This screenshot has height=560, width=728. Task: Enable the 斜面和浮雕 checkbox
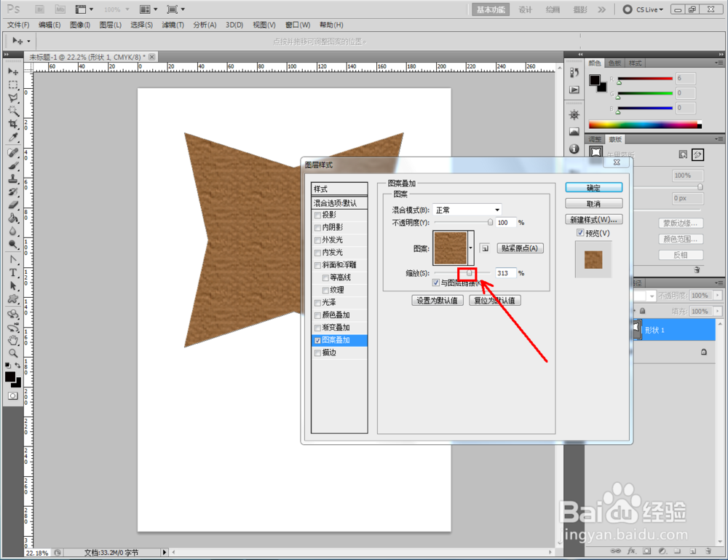coord(317,265)
